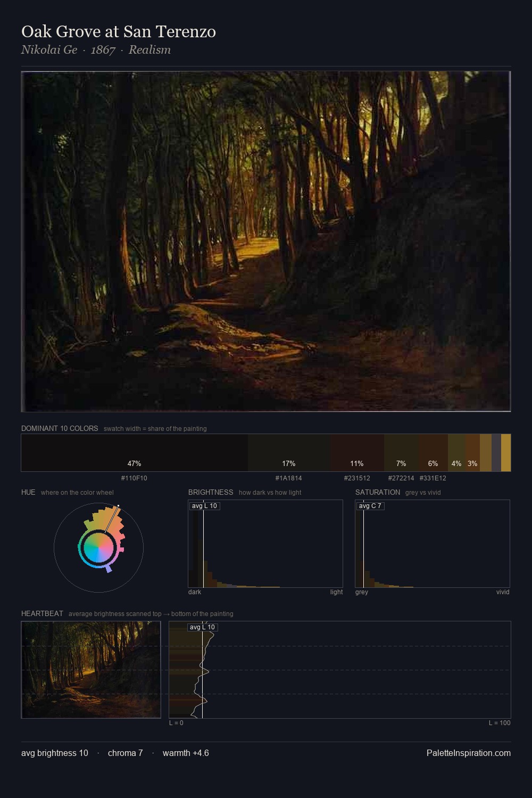The width and height of the screenshot is (532, 798).
Task: Click hex code #272214
Action: tap(401, 478)
